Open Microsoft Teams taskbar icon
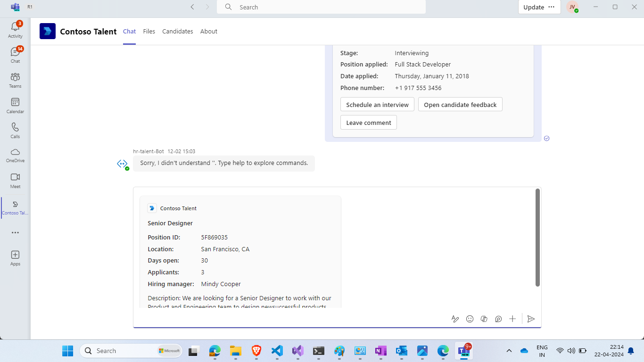Viewport: 644px width, 362px height. [465, 351]
